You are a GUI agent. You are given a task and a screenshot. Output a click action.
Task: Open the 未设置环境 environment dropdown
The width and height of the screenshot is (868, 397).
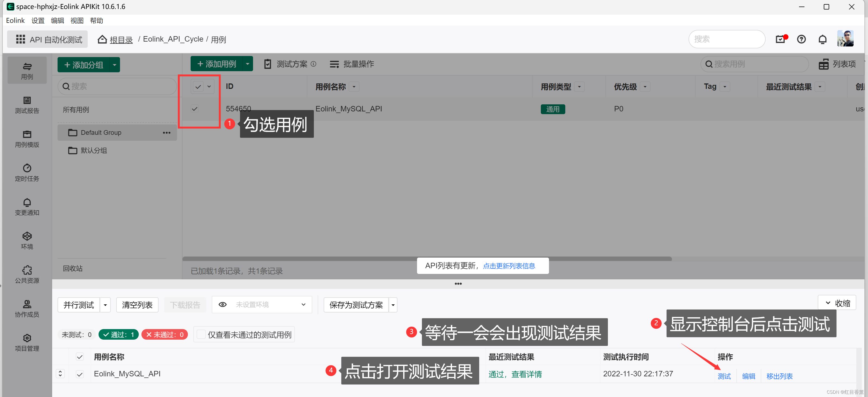(x=262, y=304)
